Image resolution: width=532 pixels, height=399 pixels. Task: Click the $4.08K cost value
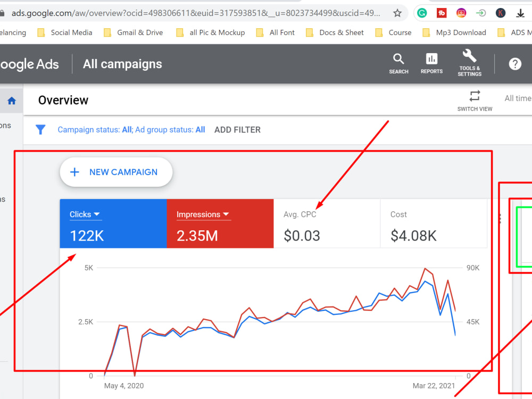tap(413, 236)
